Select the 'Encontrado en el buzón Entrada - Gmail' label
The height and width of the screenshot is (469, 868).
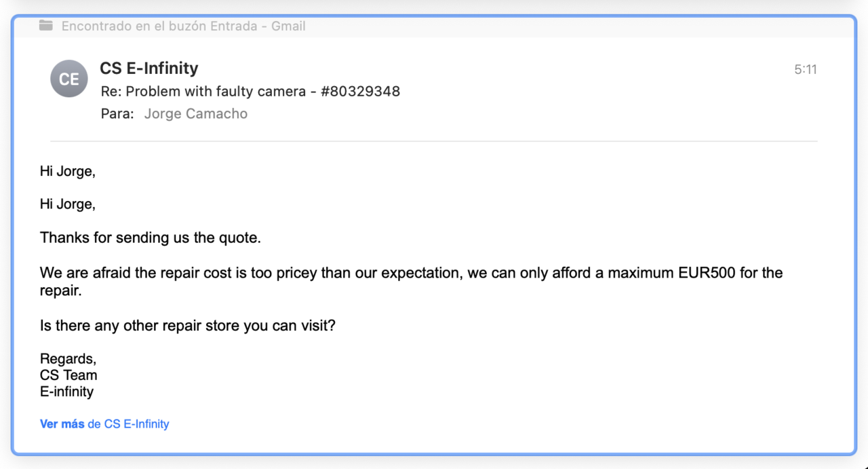(183, 26)
